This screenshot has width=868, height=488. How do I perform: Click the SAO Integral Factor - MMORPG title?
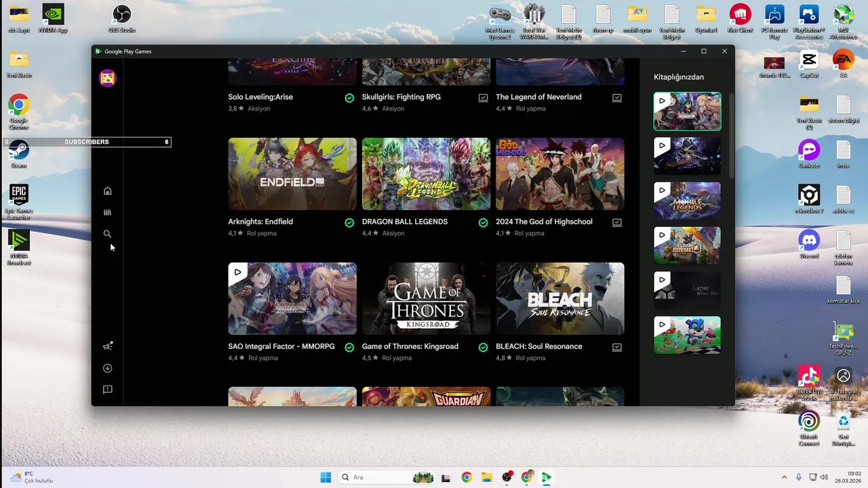tap(281, 346)
